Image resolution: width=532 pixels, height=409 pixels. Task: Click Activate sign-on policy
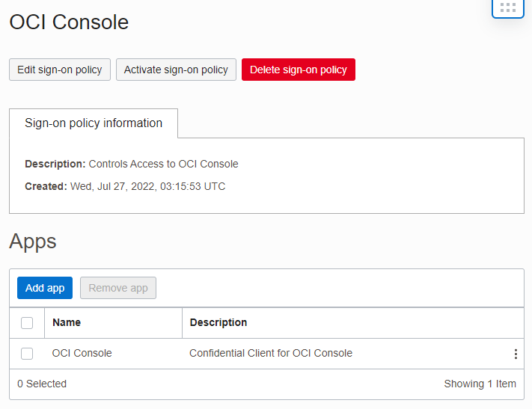176,70
